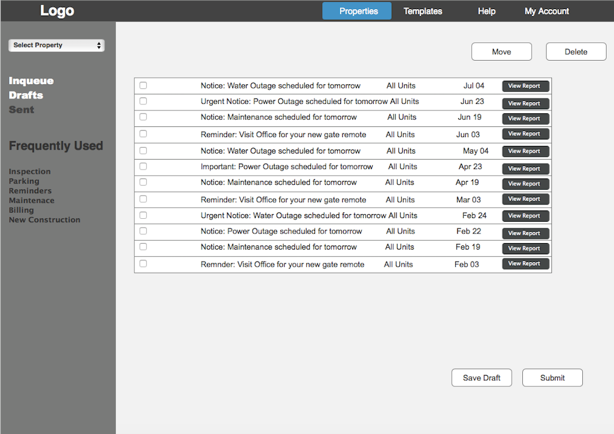Click the Logo in the header
The image size is (614, 434).
click(x=57, y=11)
